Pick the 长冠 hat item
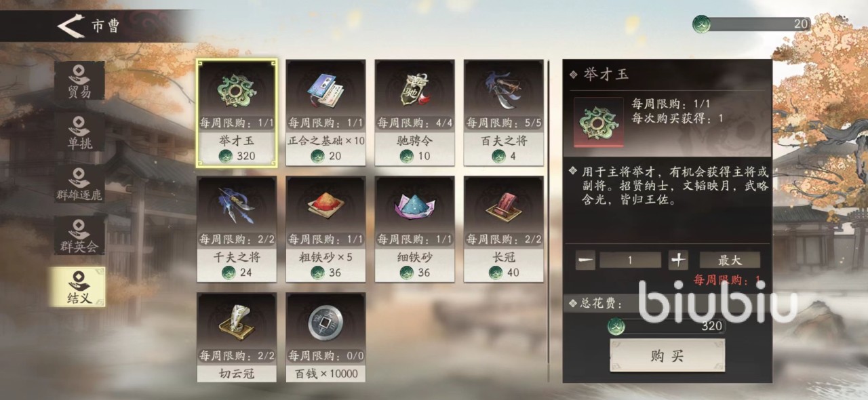Screen dimensions: 868x400 tap(503, 229)
